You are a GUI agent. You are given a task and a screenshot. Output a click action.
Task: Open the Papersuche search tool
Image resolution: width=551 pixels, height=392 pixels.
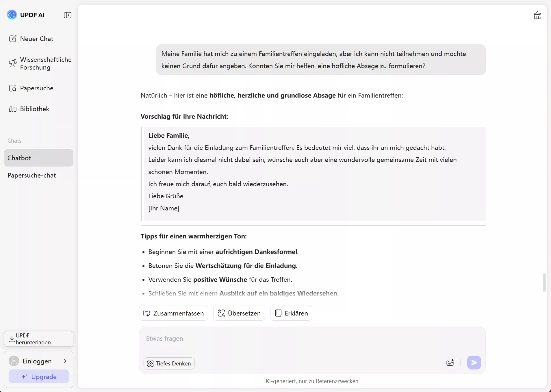pyautogui.click(x=36, y=88)
